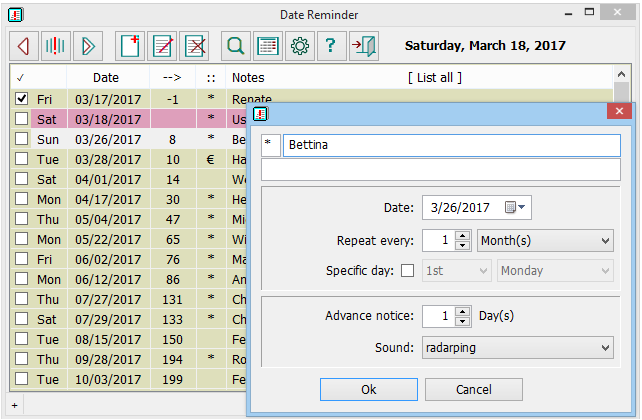Cancel the reminder dialog

point(474,389)
